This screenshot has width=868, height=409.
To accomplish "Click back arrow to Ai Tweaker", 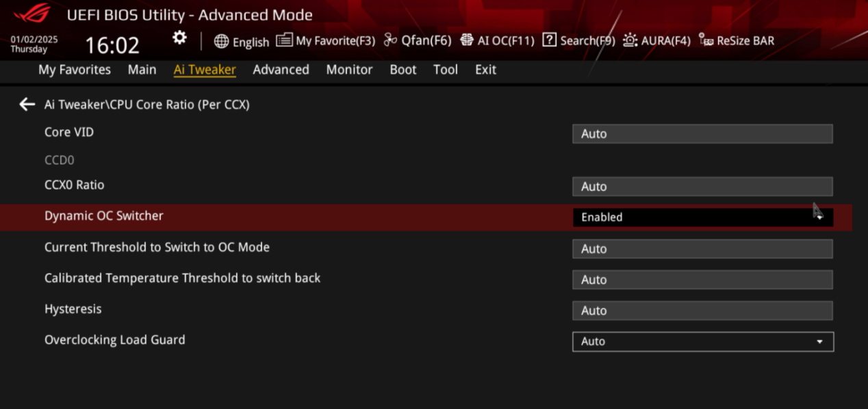I will [x=27, y=104].
